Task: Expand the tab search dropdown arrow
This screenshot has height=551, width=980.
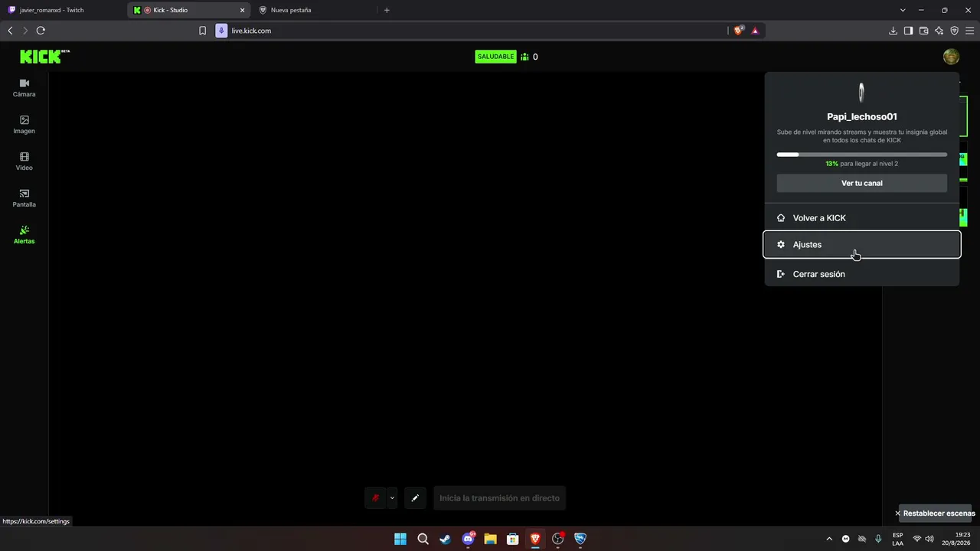Action: pos(903,10)
